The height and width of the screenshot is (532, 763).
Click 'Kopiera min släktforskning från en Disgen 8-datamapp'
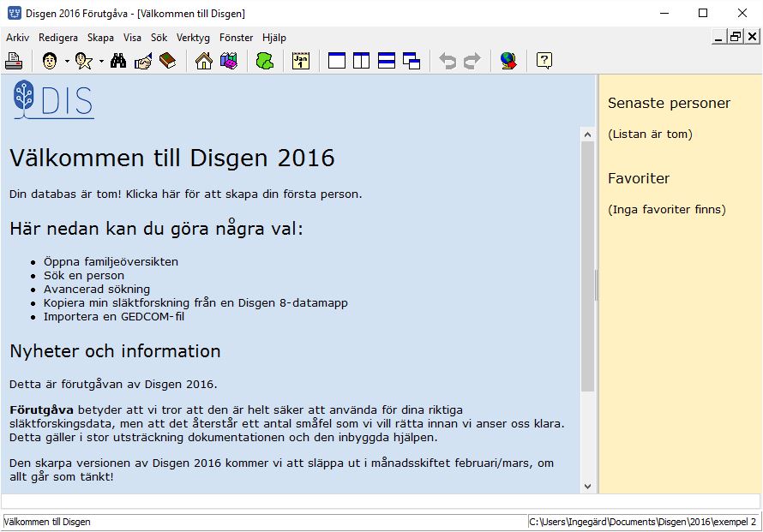click(x=195, y=302)
